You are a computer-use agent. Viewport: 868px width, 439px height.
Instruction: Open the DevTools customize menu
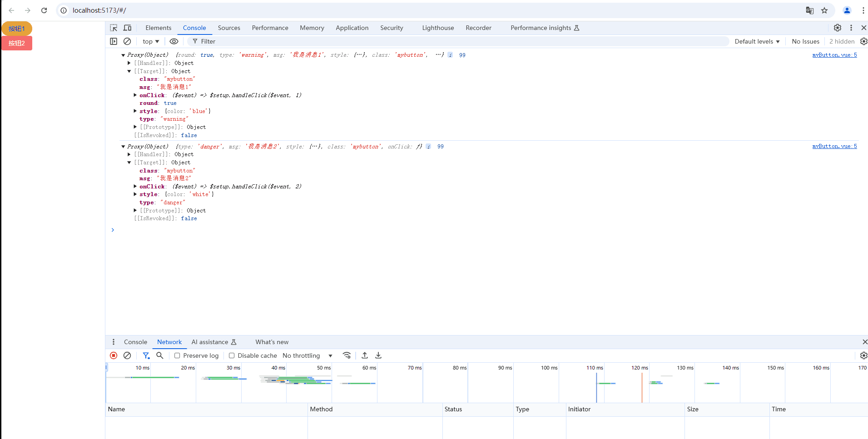(851, 28)
